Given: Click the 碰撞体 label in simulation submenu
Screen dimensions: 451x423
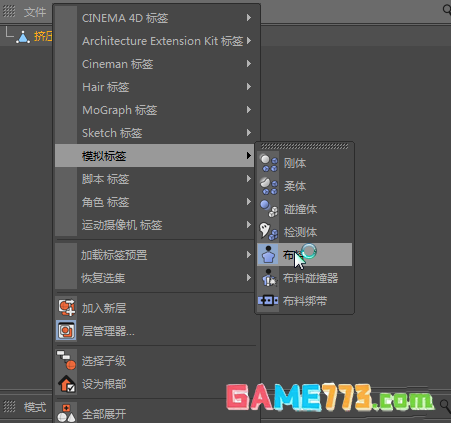Looking at the screenshot, I should coord(300,209).
